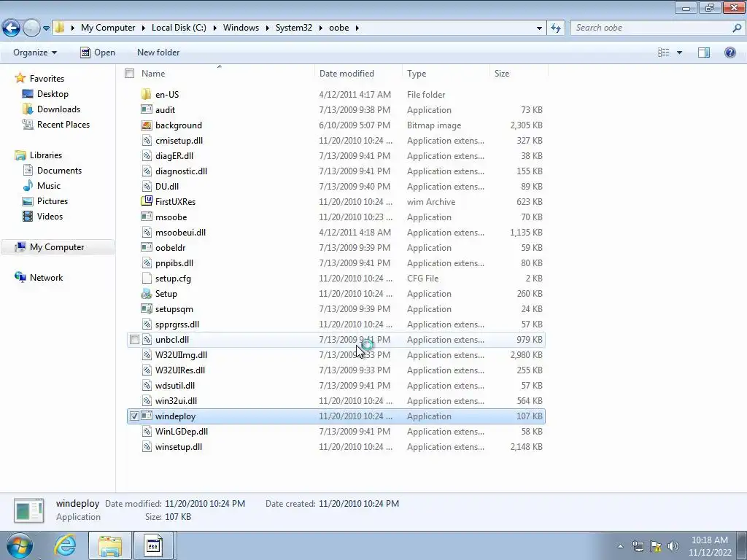
Task: Change view using the view icon
Action: (x=663, y=52)
